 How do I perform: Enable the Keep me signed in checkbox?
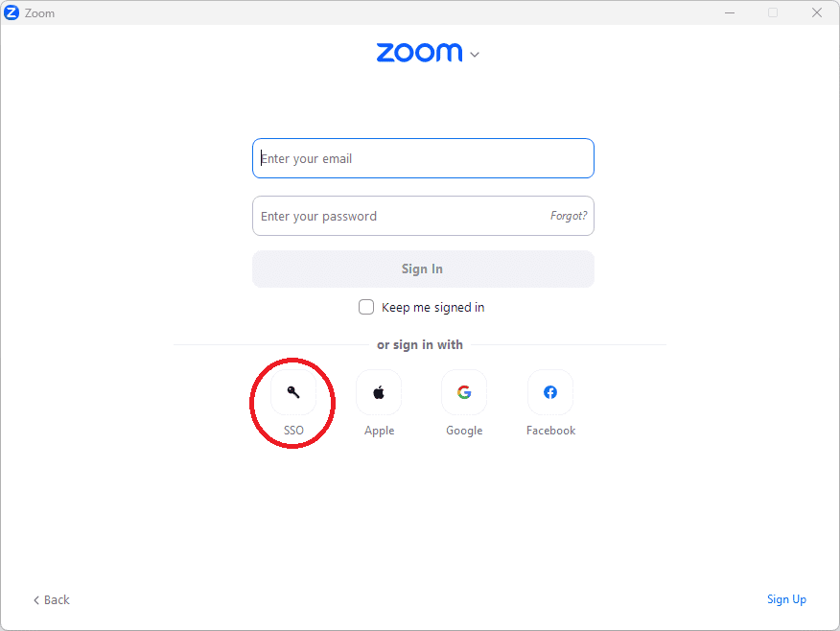click(x=366, y=307)
